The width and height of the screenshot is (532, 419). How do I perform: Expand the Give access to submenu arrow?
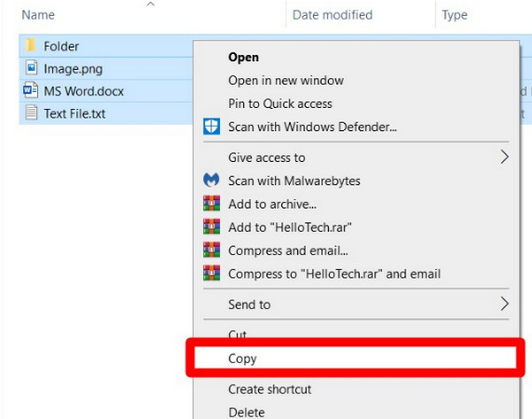tap(505, 158)
